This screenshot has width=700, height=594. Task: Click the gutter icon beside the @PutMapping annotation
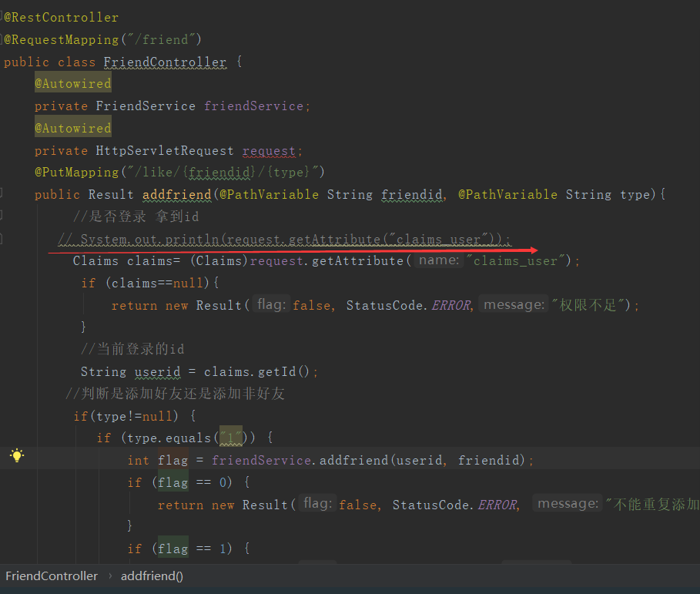pyautogui.click(x=3, y=172)
